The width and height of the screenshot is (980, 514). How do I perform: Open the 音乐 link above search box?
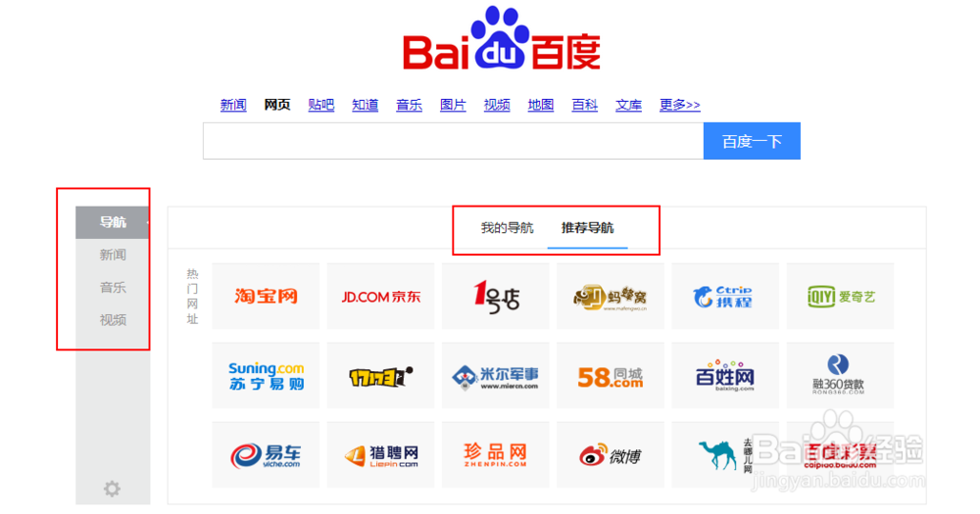coord(410,105)
